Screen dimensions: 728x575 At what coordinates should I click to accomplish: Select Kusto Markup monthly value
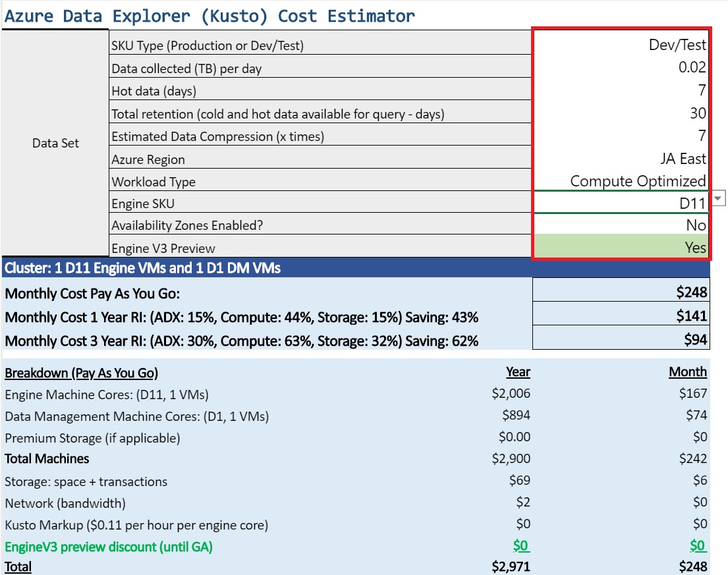700,524
